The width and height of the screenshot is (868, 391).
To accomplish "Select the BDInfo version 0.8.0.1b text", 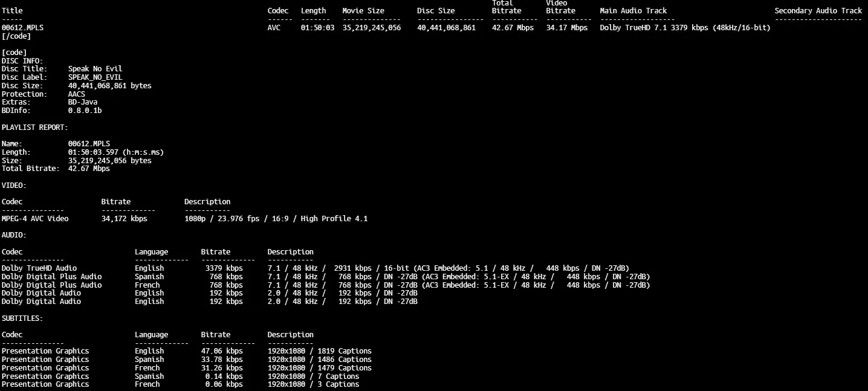I will (85, 111).
